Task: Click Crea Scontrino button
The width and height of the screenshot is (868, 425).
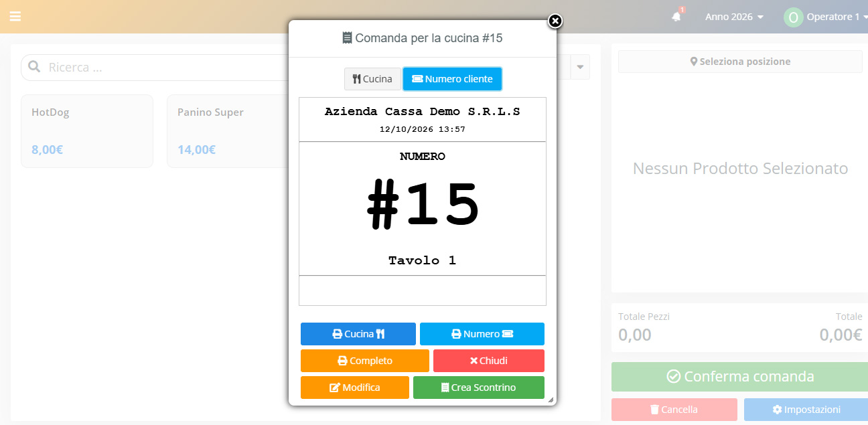Action: 479,388
